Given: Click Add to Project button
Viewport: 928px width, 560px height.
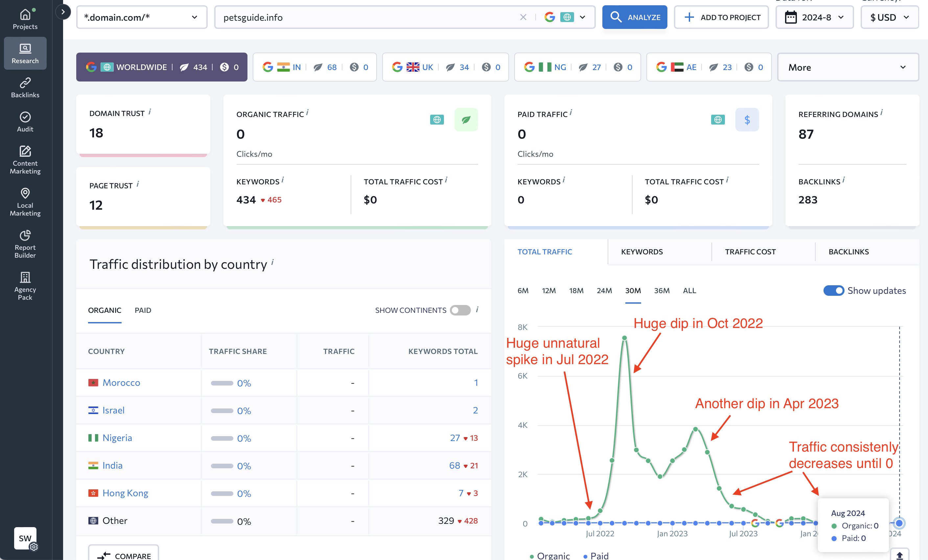Looking at the screenshot, I should [x=721, y=17].
